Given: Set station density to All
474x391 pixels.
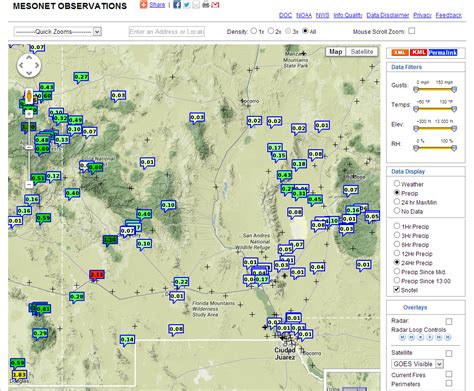Looking at the screenshot, I should click(x=305, y=31).
